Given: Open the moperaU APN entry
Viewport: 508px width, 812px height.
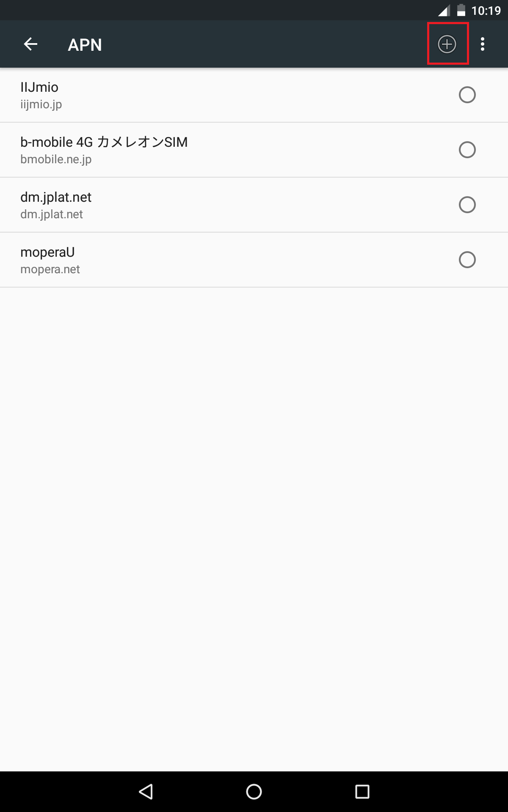Looking at the screenshot, I should click(x=47, y=252).
